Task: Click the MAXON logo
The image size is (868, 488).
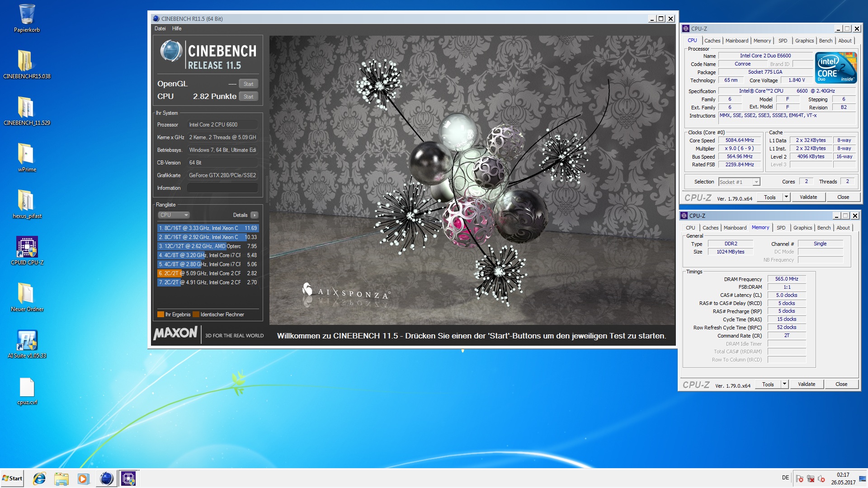Action: 175,333
